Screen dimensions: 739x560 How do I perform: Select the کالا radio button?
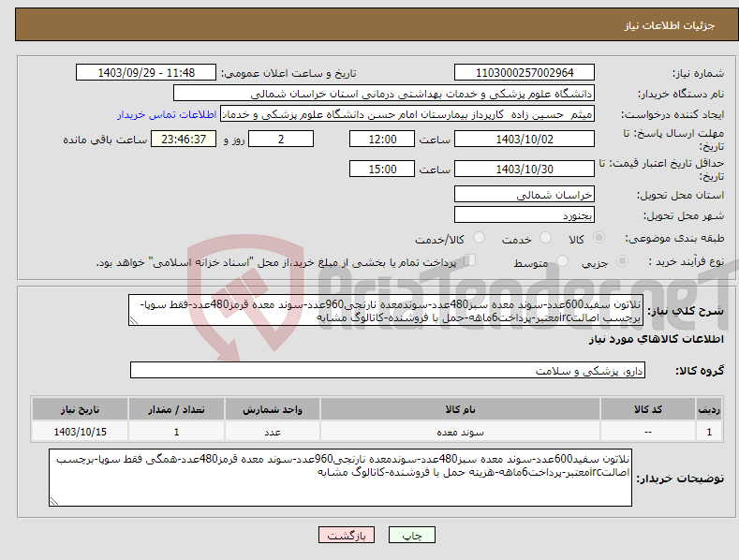pyautogui.click(x=599, y=238)
